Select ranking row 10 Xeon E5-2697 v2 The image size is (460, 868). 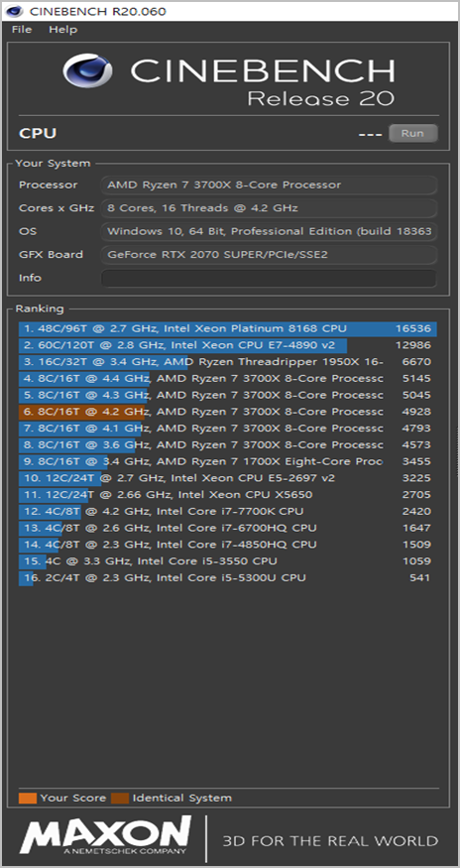227,478
